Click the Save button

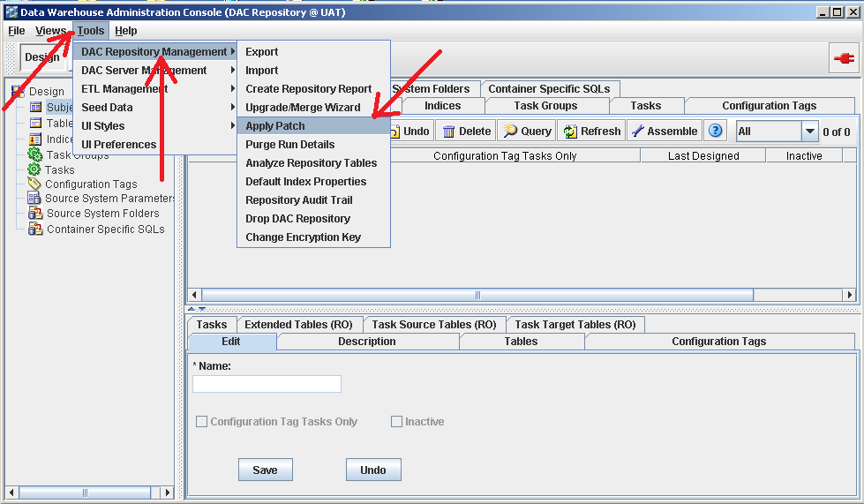pyautogui.click(x=265, y=470)
